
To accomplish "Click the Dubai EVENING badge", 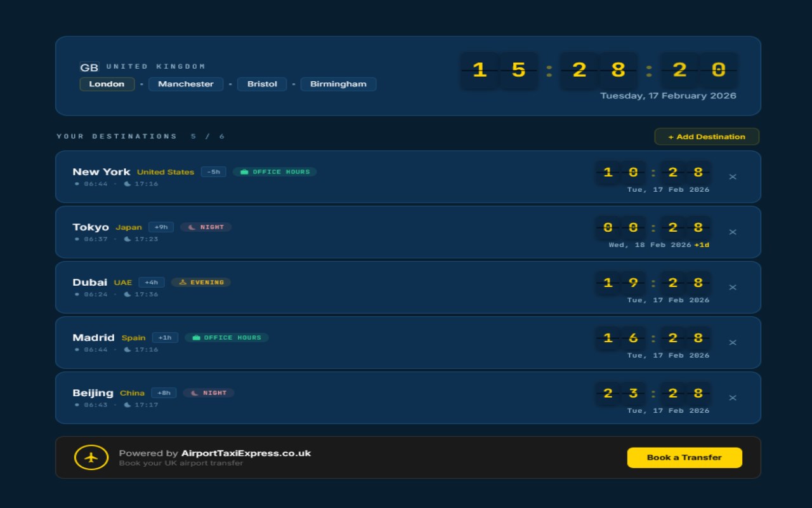I will [x=201, y=282].
